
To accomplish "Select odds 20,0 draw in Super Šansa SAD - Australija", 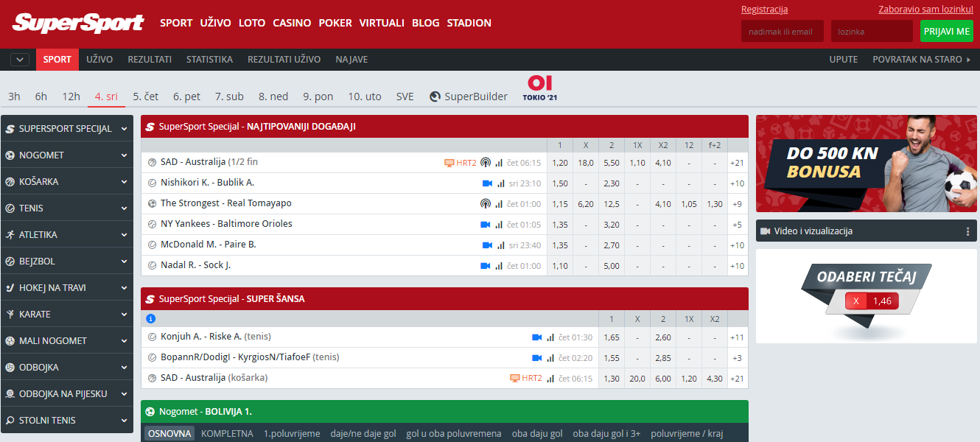I will [637, 379].
